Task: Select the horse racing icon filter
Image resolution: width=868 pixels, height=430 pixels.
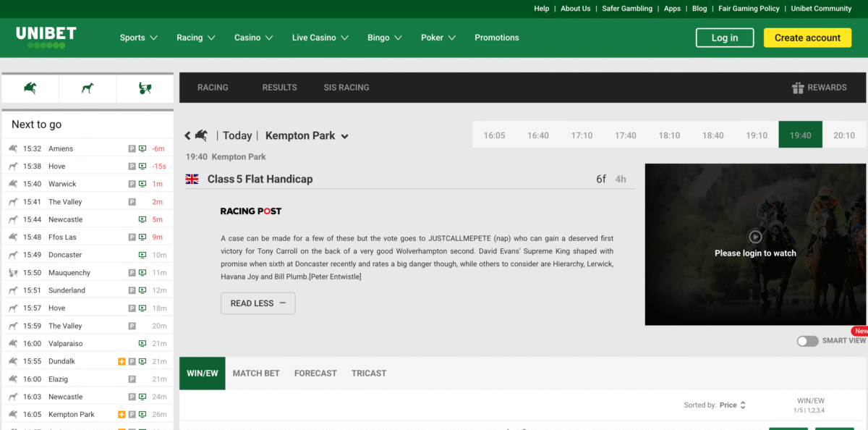Action: click(x=30, y=88)
